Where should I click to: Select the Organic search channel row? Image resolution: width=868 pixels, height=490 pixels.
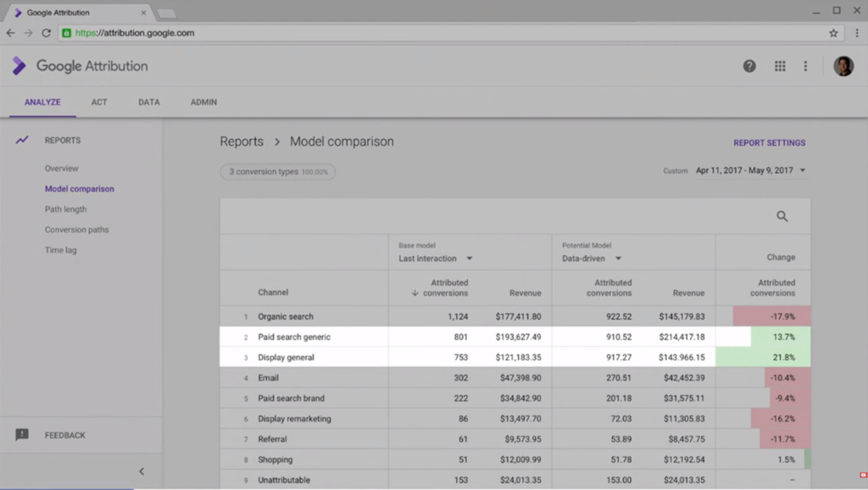tap(515, 317)
